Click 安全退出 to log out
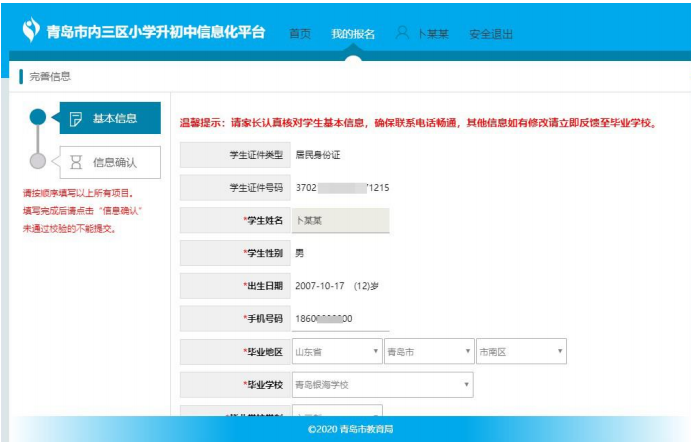 [x=490, y=34]
